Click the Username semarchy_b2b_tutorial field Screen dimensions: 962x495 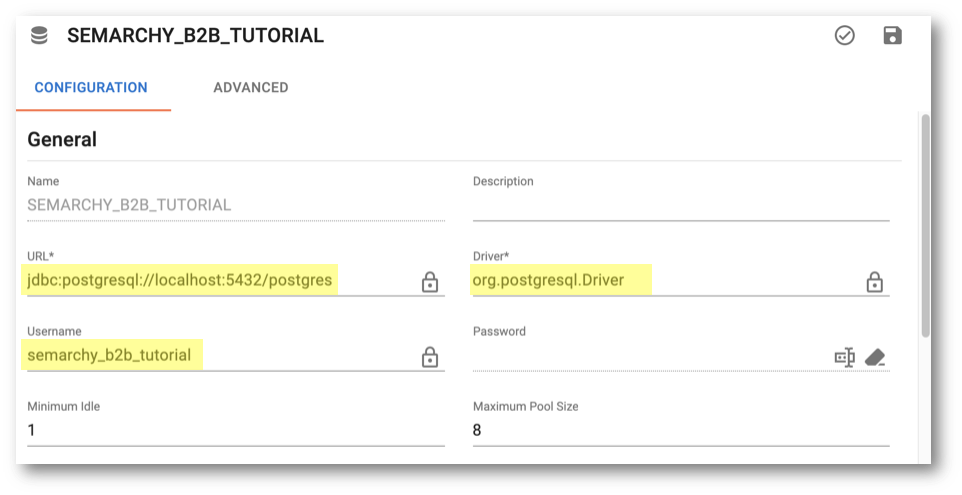pos(221,356)
